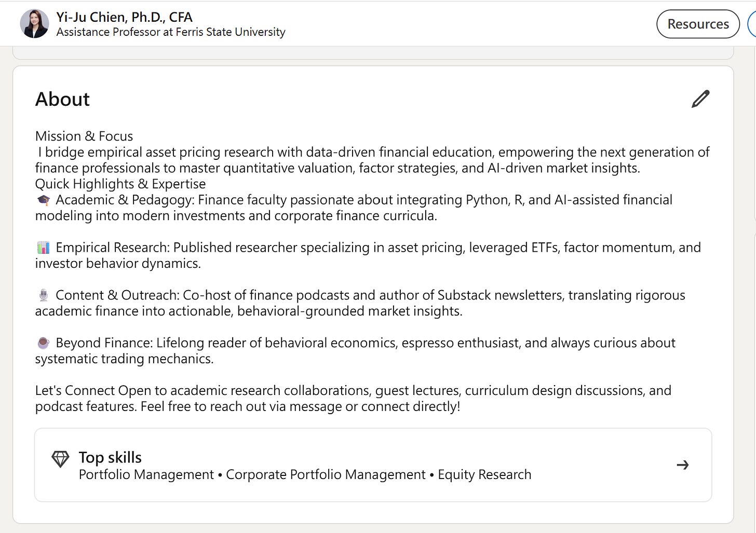Image resolution: width=756 pixels, height=533 pixels.
Task: Open Top skills via the right arrow
Action: (x=683, y=465)
